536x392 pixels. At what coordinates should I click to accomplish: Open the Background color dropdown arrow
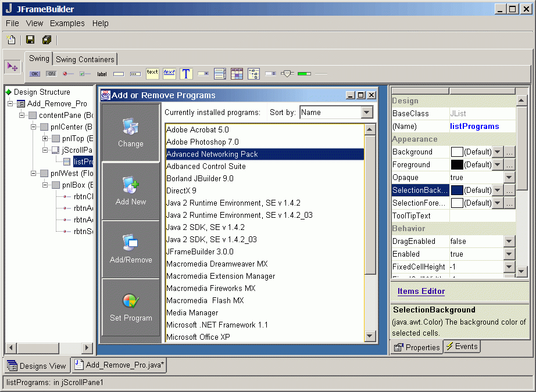point(498,152)
